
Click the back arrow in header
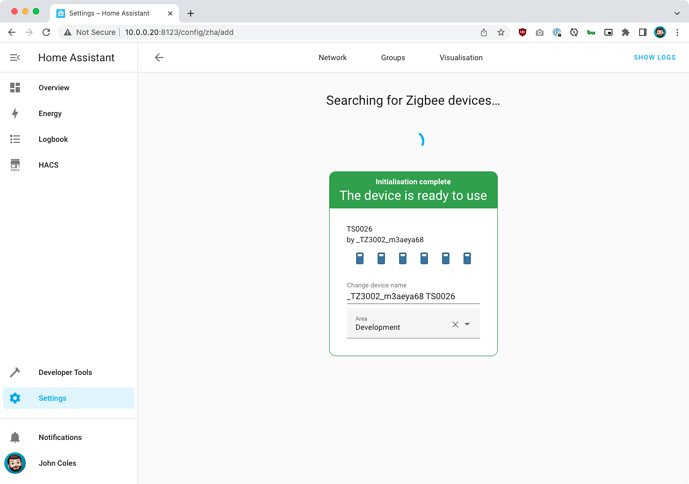[x=159, y=58]
